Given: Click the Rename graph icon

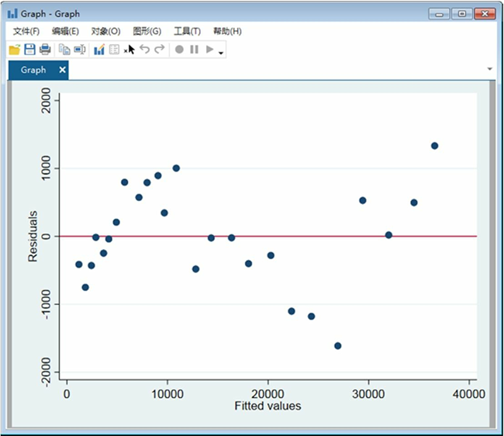Looking at the screenshot, I should pyautogui.click(x=79, y=50).
